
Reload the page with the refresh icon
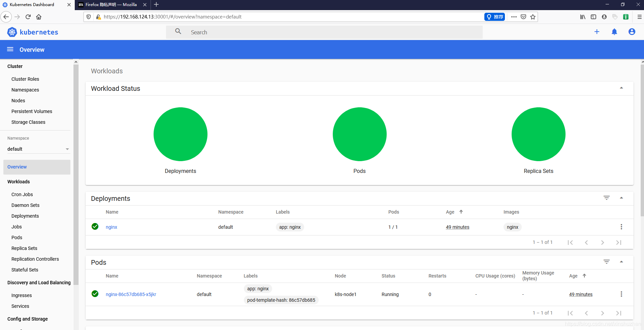pos(28,17)
